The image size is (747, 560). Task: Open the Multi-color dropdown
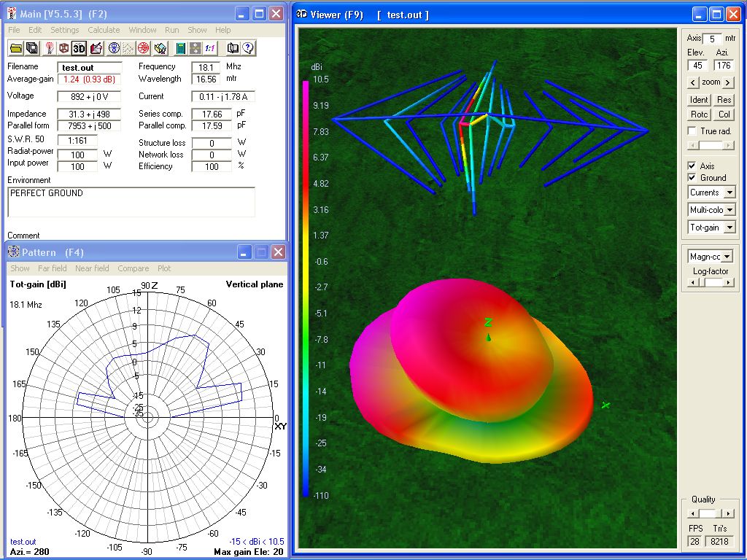729,210
